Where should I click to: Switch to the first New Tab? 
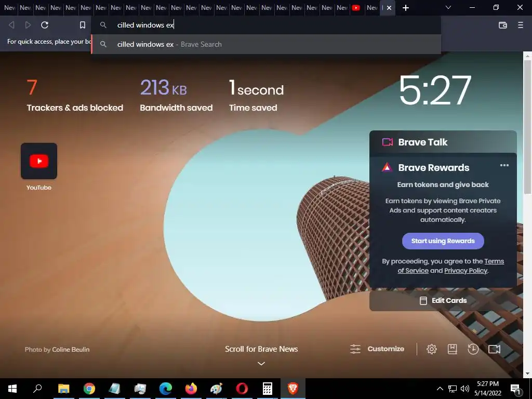point(9,7)
